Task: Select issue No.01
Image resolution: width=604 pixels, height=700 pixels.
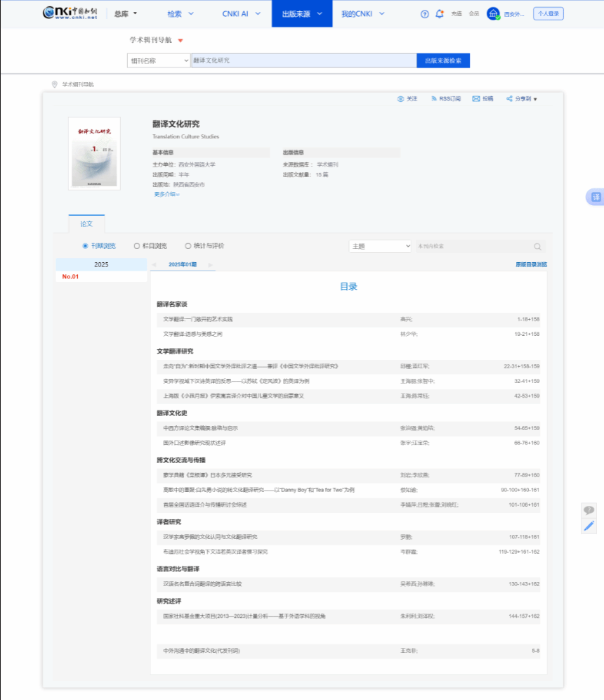Action: 70,277
